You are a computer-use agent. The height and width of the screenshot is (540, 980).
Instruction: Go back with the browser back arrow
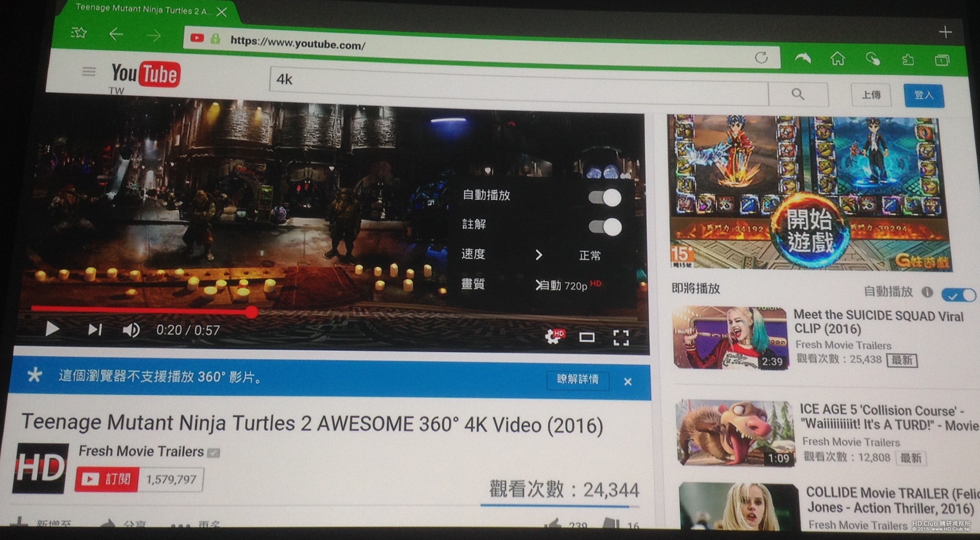click(x=116, y=34)
